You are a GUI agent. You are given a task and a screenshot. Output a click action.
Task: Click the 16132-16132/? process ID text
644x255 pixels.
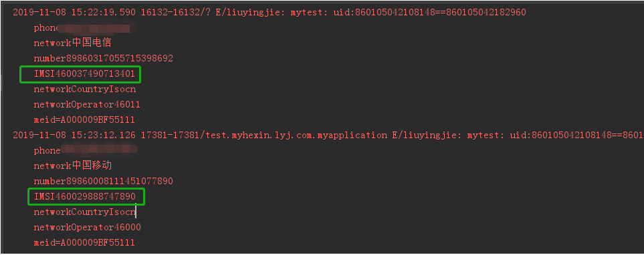point(176,12)
